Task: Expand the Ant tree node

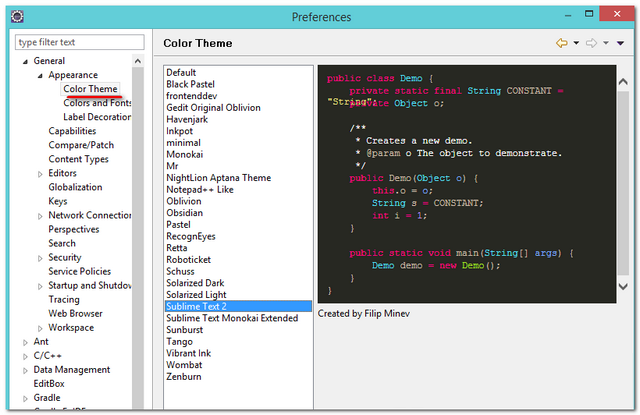Action: tap(25, 342)
